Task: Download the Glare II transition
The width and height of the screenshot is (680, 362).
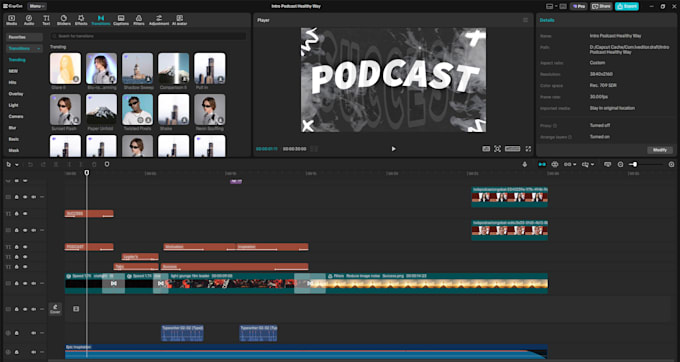Action: [76, 79]
